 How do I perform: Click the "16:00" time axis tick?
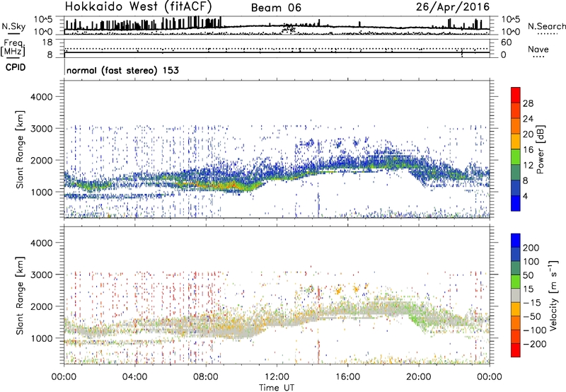click(347, 377)
